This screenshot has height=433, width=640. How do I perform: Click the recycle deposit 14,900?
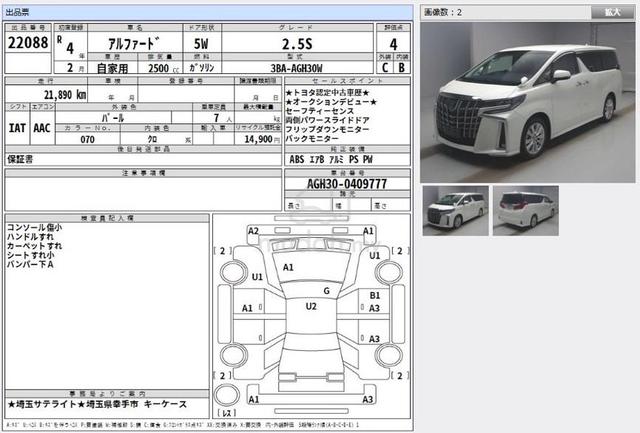click(x=259, y=139)
